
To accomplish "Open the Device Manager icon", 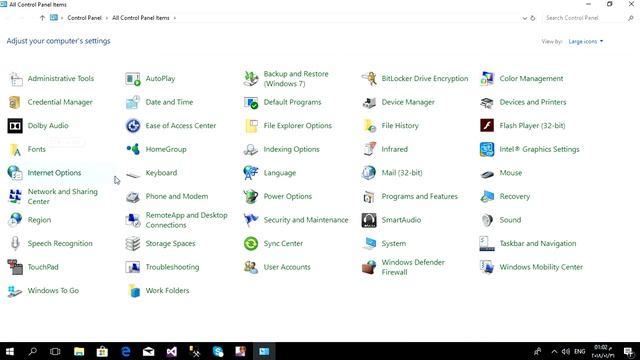I will pos(369,102).
